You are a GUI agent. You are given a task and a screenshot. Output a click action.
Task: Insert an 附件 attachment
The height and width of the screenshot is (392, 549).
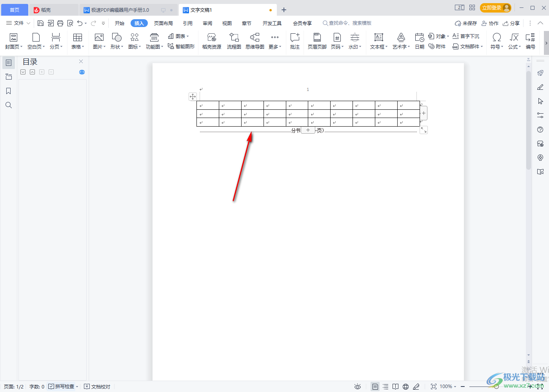[x=437, y=46]
